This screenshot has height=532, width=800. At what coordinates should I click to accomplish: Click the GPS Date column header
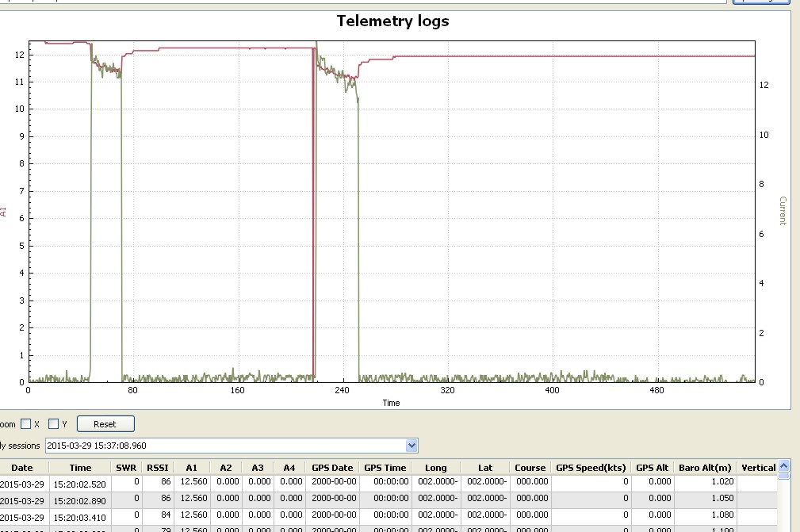point(332,468)
